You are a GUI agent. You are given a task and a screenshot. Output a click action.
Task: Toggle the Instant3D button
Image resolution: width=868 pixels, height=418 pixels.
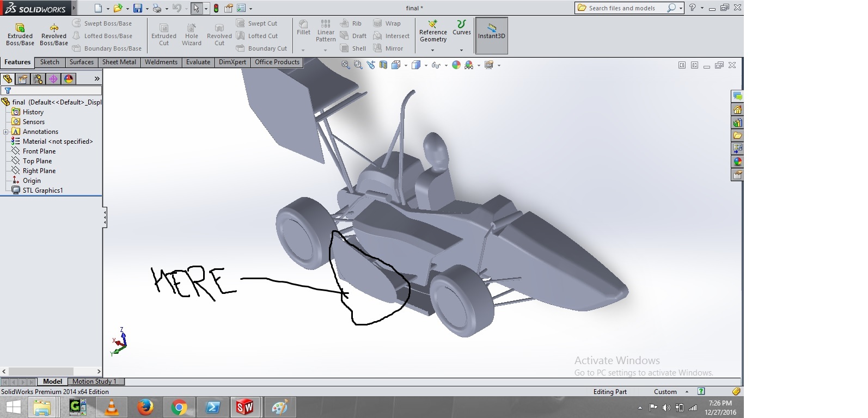pos(491,35)
